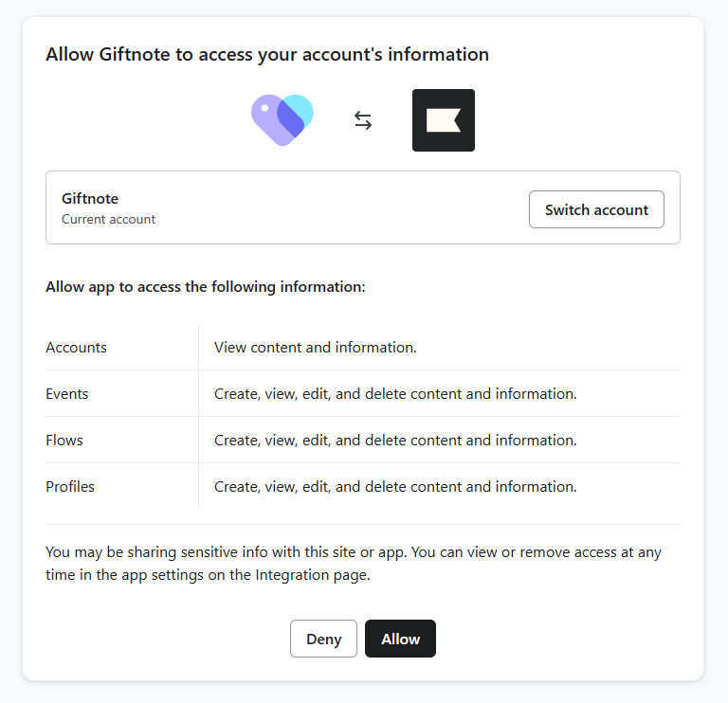Click the Accounts 'View content and information' text
The width and height of the screenshot is (728, 703).
click(316, 347)
